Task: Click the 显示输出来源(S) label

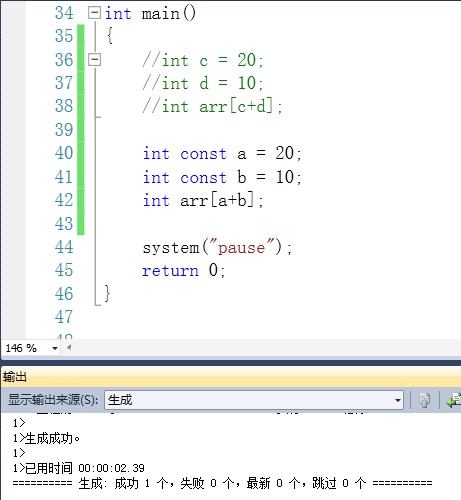Action: point(53,400)
